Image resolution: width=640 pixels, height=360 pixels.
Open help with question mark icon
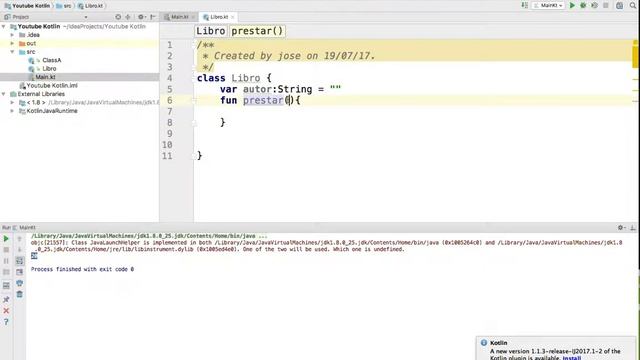pyautogui.click(x=6, y=322)
